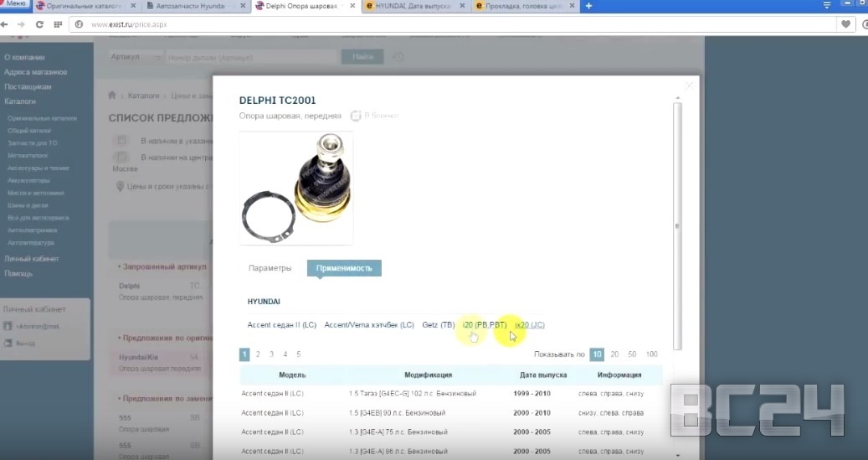Click the i20 (PB,PBT) model link
Viewport: 868px width, 460px height.
click(x=485, y=325)
